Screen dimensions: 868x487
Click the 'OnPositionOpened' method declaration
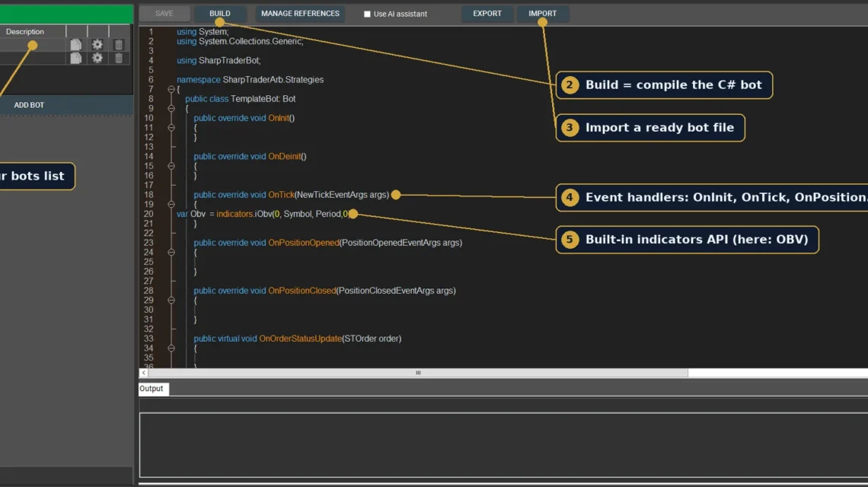coord(327,243)
